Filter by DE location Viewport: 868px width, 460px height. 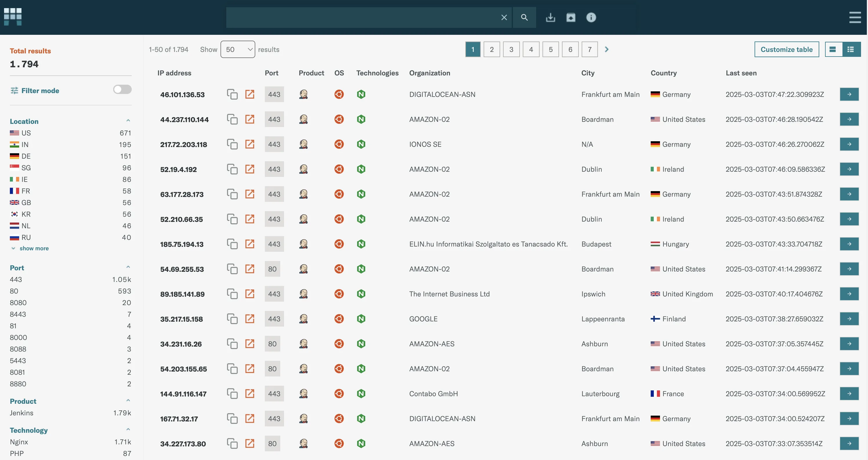70,156
